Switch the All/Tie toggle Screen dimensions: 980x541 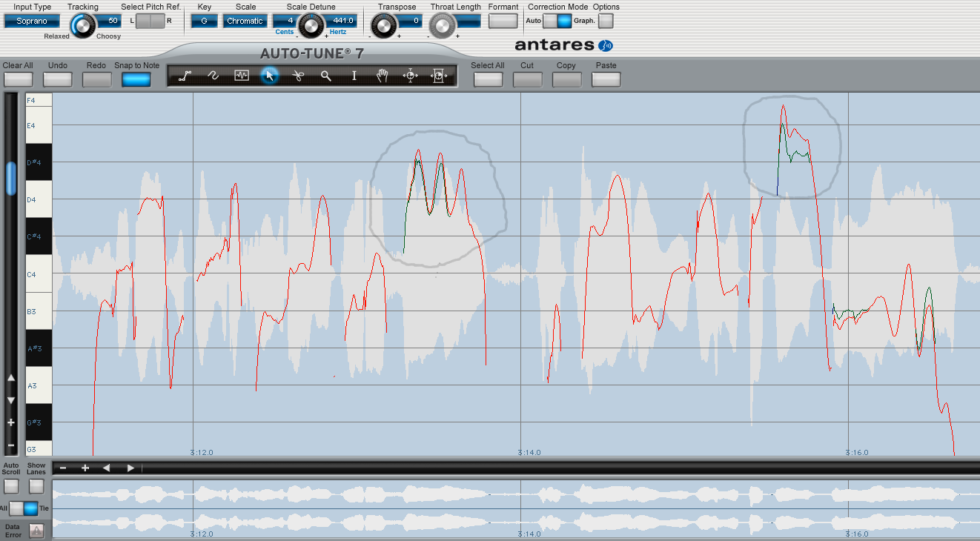(x=24, y=508)
